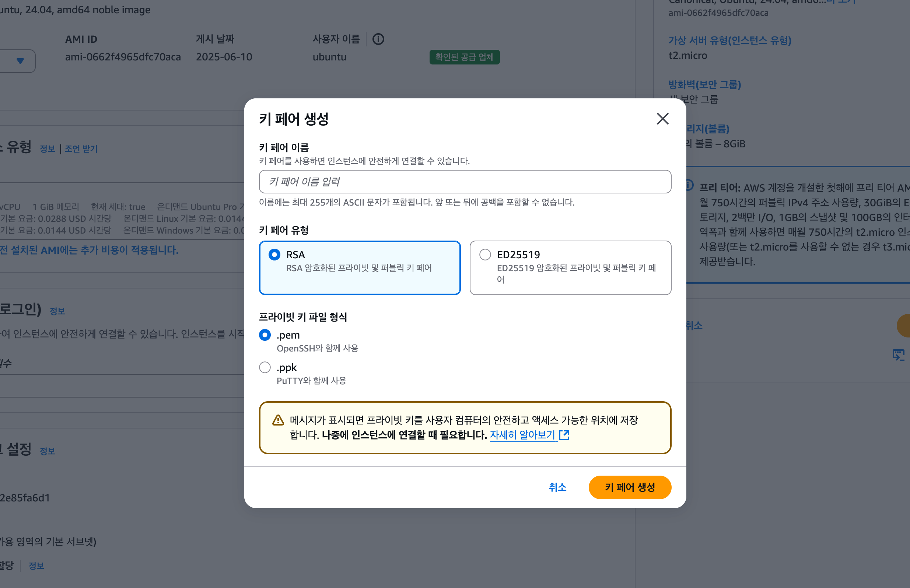Select the ED25519 key pair type
910x588 pixels.
coord(570,267)
